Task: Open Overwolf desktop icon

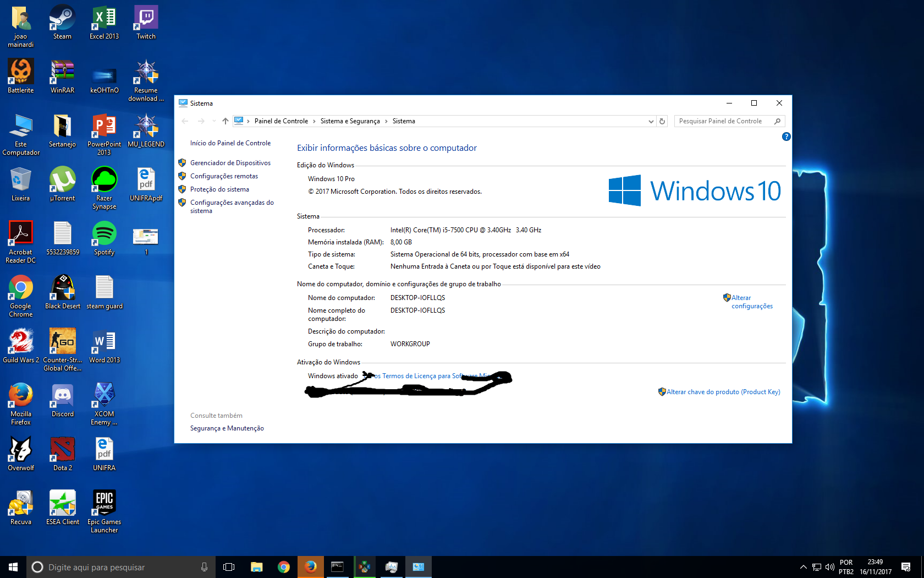Action: (x=21, y=454)
